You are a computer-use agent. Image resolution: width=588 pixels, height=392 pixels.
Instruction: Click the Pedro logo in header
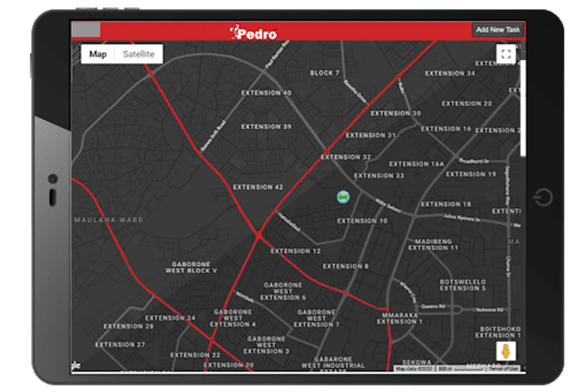(253, 33)
